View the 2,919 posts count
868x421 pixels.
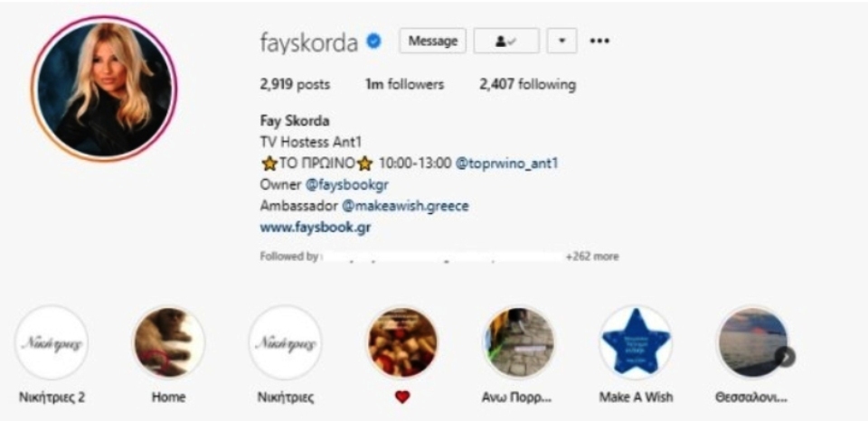pos(295,85)
